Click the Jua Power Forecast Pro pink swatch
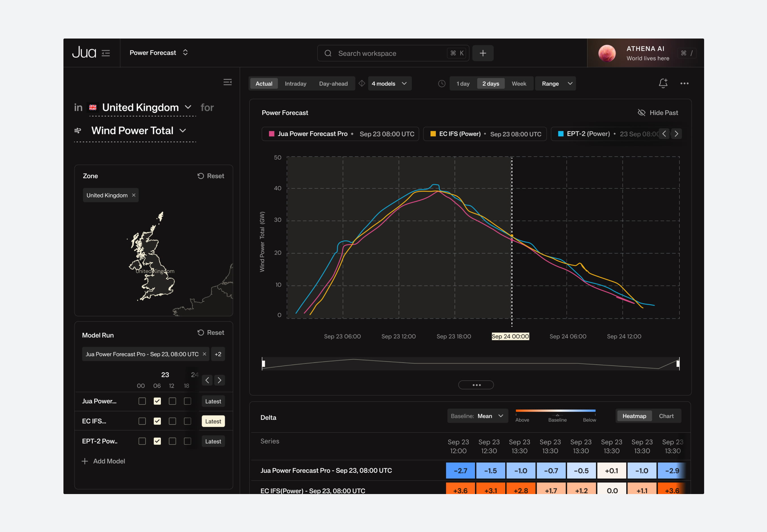 point(272,134)
